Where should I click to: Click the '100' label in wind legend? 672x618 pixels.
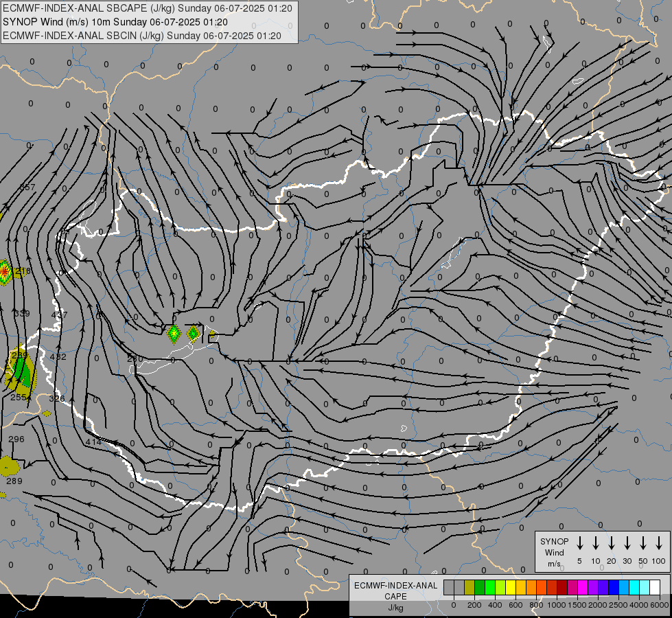pyautogui.click(x=659, y=561)
